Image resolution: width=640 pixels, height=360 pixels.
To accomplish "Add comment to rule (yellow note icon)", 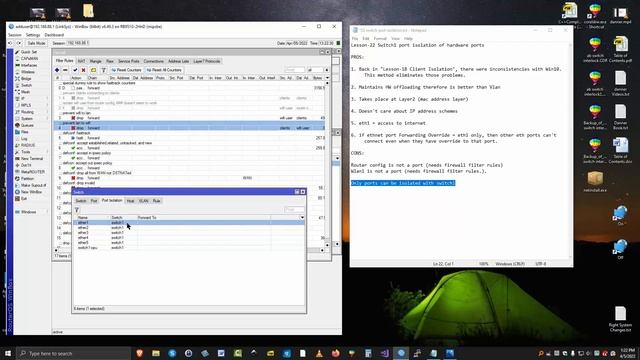I will [x=93, y=70].
